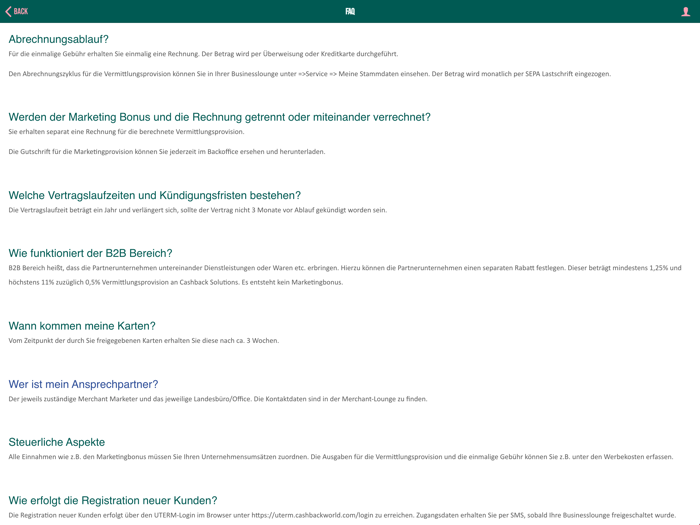Screen dimensions: 700x525
Task: Click the text about separate Rechnung Vermittlungsprovision
Action: click(126, 132)
